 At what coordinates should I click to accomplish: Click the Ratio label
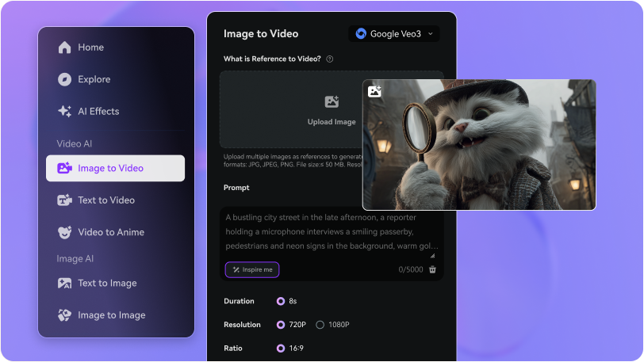233,348
